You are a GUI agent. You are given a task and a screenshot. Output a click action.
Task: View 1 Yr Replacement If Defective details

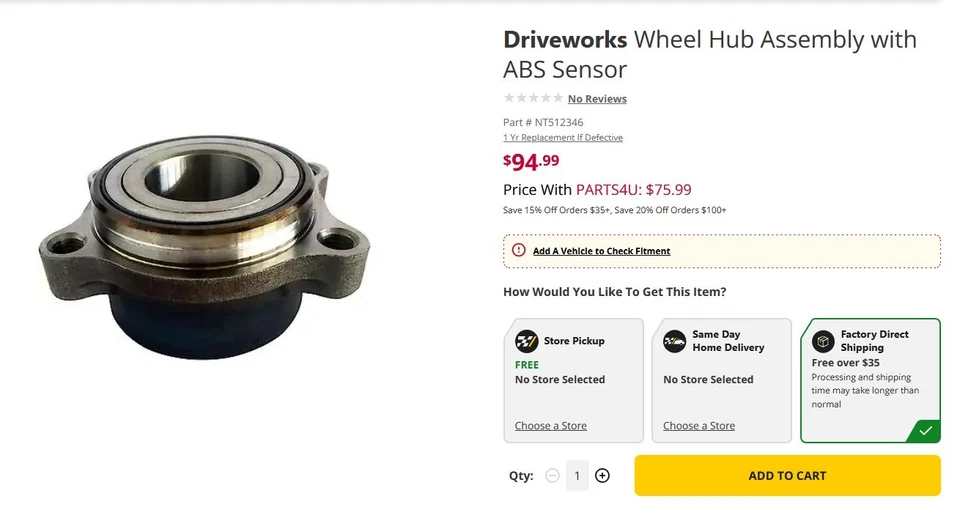[x=563, y=138]
